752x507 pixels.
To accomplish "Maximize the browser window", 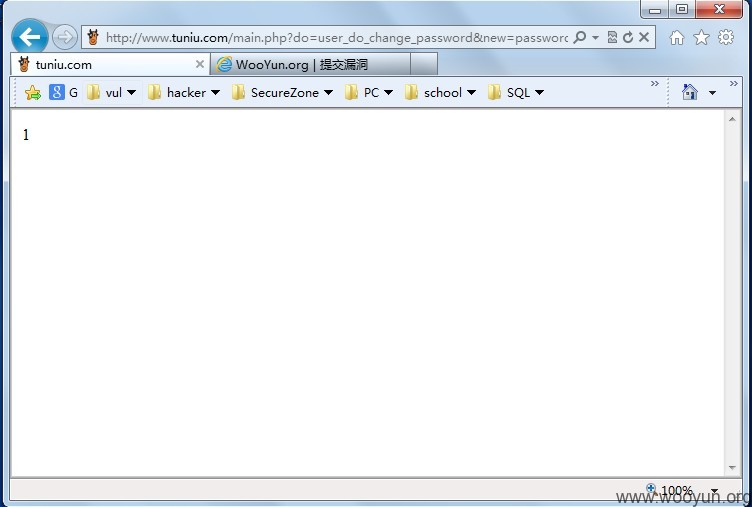I will click(x=682, y=9).
